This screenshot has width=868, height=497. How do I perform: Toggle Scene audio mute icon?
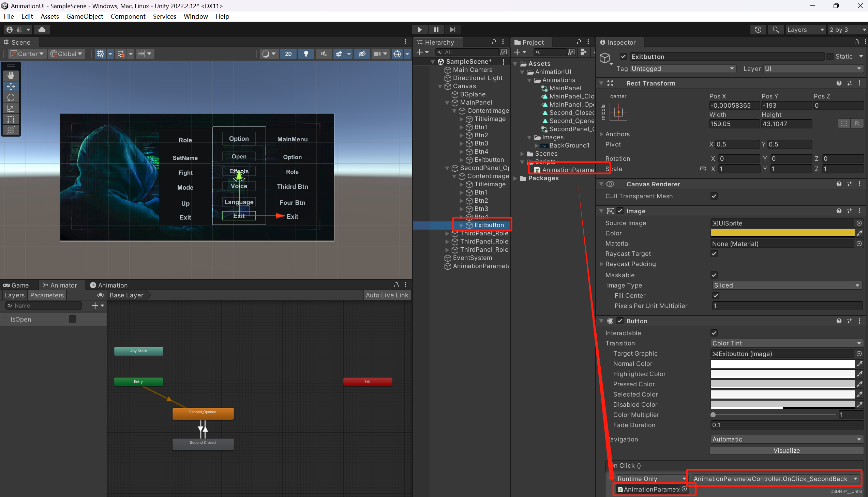[324, 53]
